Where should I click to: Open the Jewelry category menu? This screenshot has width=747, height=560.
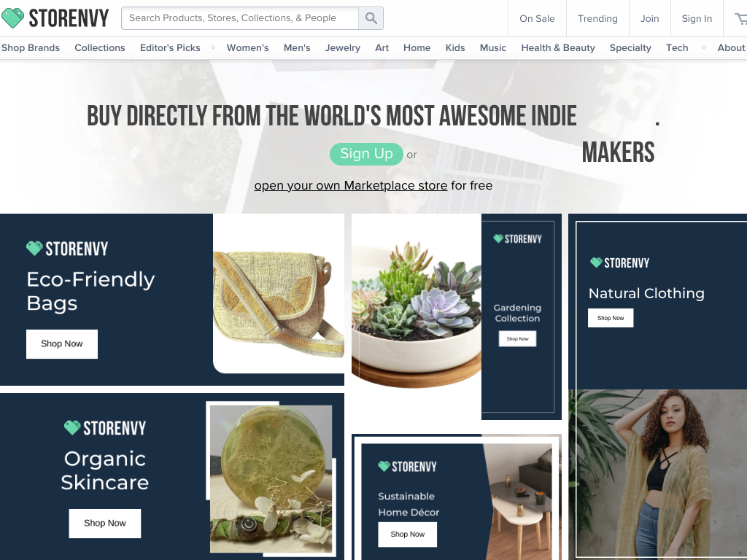pyautogui.click(x=342, y=47)
